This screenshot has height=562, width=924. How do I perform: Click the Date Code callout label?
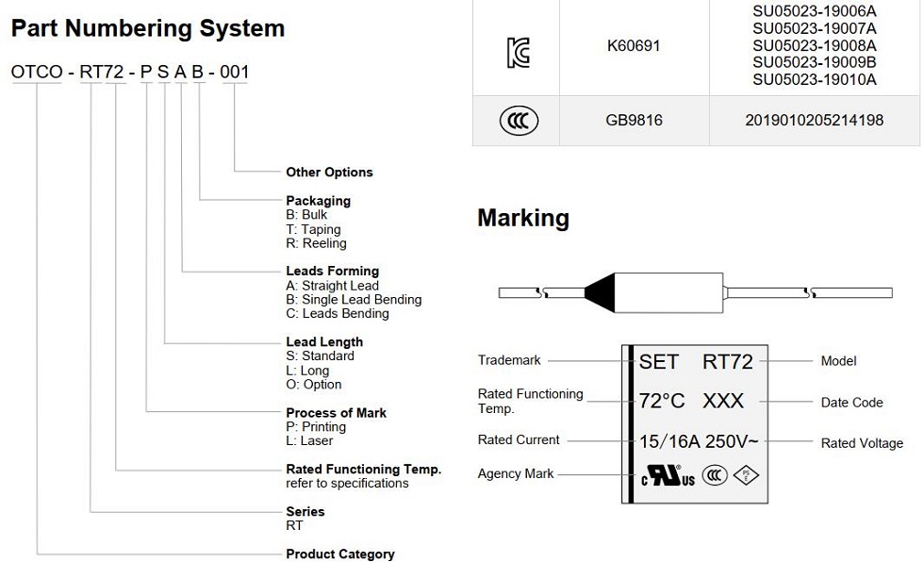point(851,403)
